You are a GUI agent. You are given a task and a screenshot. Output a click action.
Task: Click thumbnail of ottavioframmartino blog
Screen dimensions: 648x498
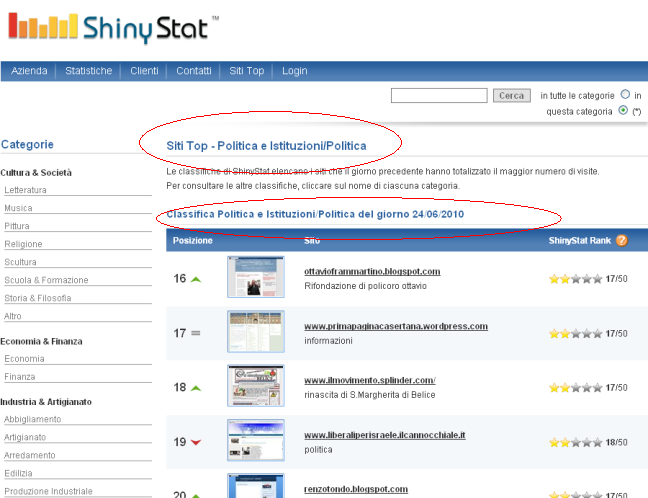256,276
